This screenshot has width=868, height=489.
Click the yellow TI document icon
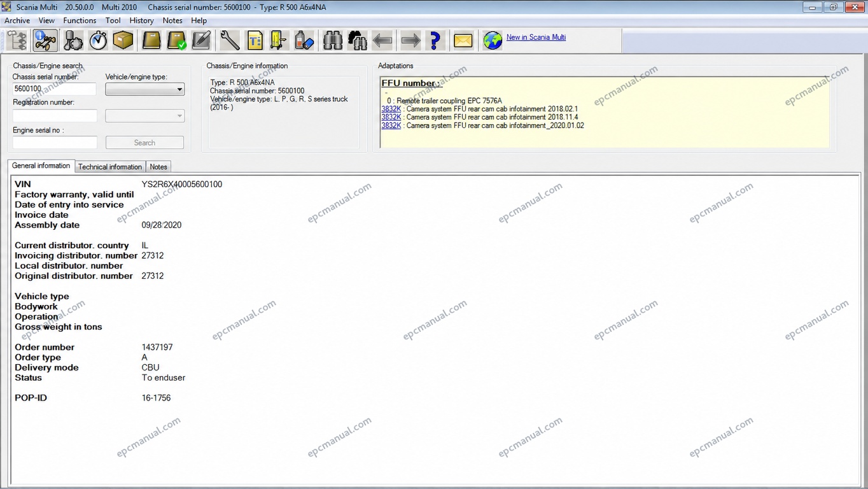pyautogui.click(x=255, y=41)
